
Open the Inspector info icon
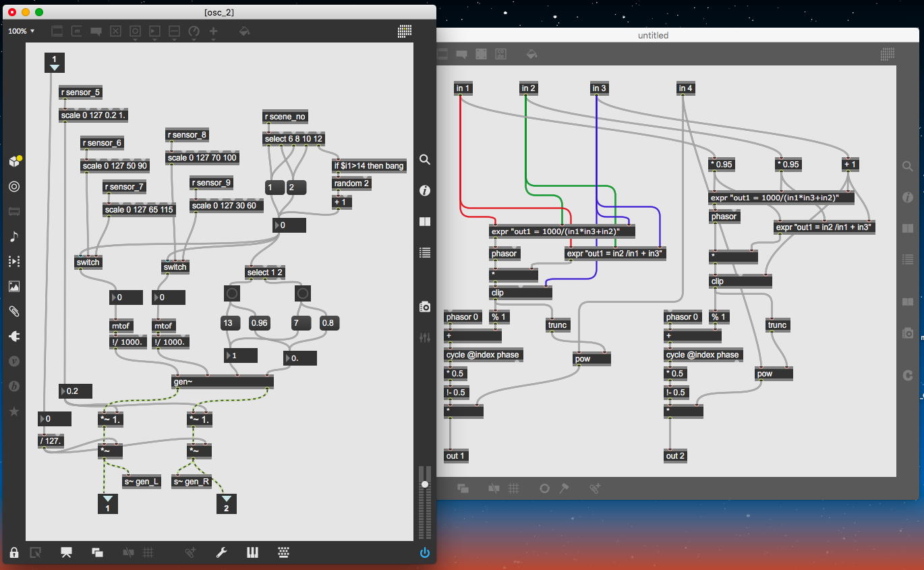[x=425, y=191]
